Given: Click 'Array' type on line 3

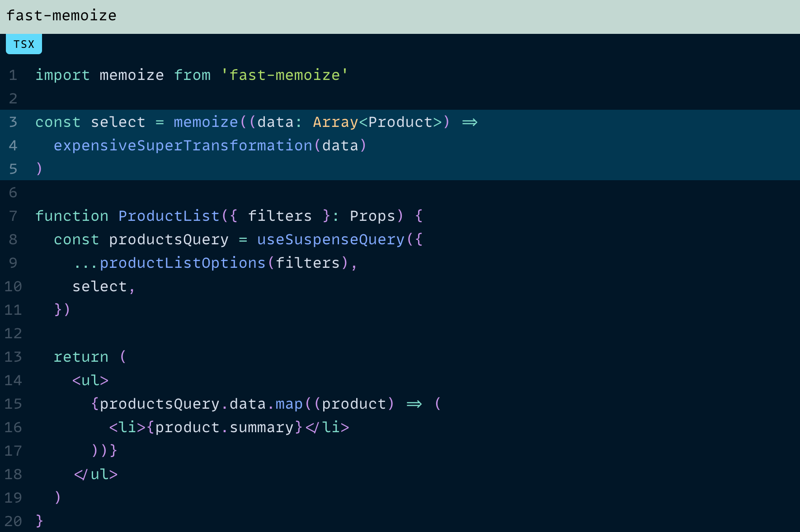Looking at the screenshot, I should click(x=335, y=122).
